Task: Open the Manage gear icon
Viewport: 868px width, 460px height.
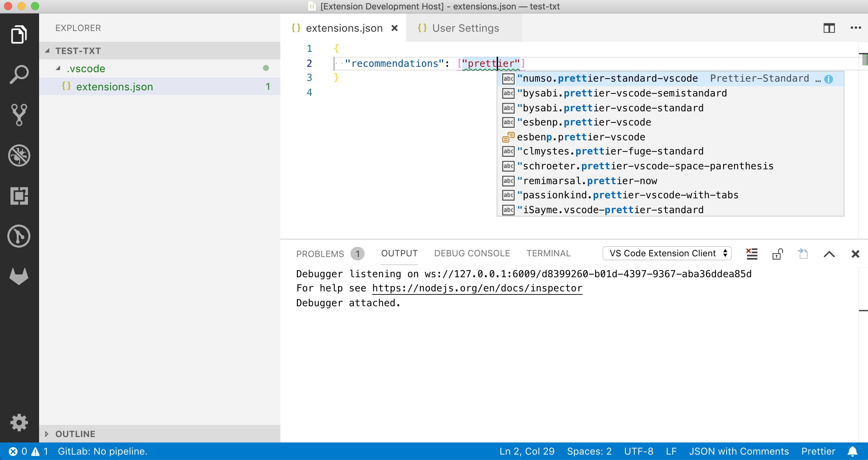Action: (19, 422)
